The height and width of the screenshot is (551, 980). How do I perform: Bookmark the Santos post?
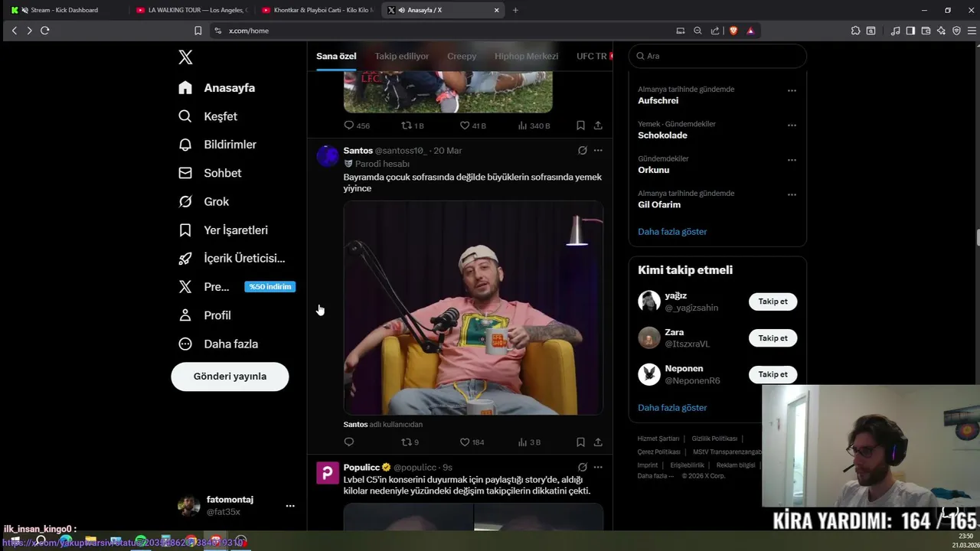pyautogui.click(x=580, y=442)
